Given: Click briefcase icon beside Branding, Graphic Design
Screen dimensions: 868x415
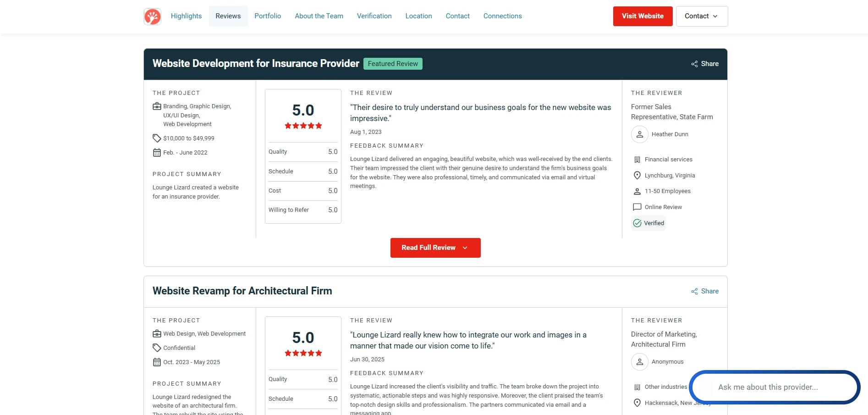Looking at the screenshot, I should tap(157, 106).
